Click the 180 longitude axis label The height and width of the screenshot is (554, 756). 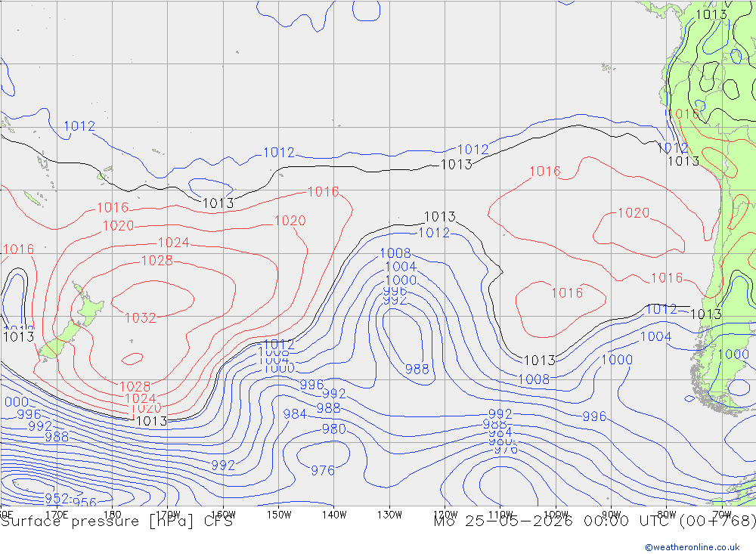(113, 515)
